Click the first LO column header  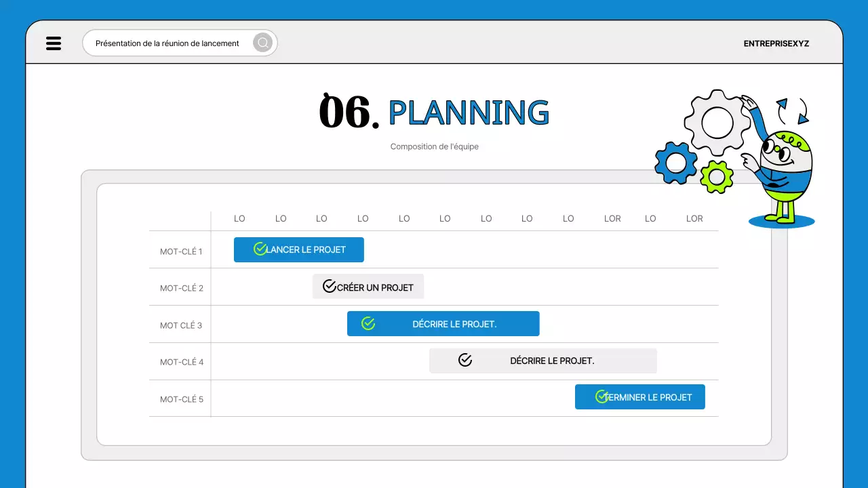coord(239,218)
